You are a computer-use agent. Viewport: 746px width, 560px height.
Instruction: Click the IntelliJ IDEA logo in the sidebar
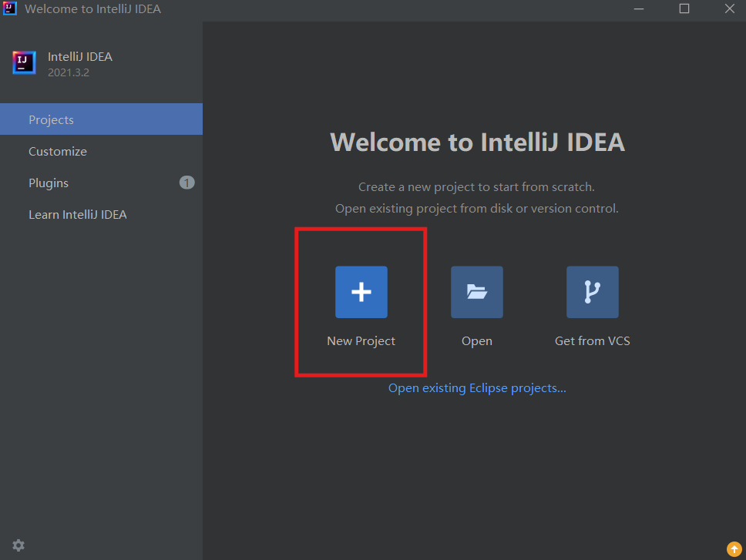click(x=24, y=62)
